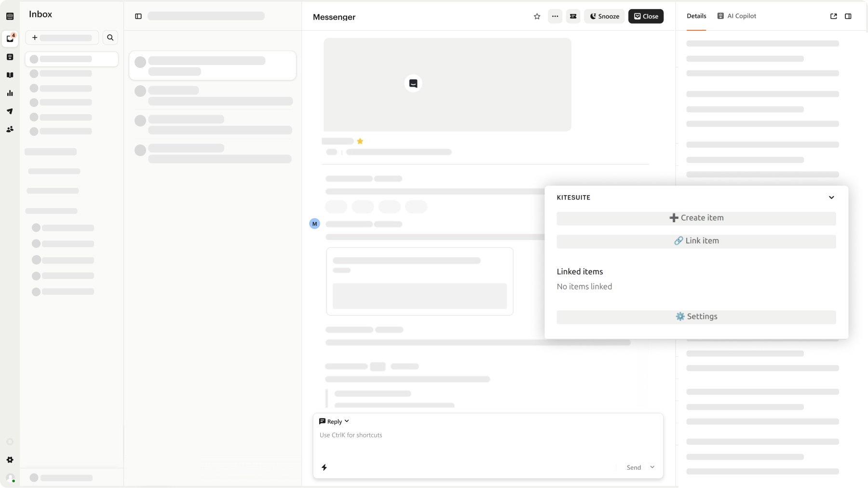Select the Details tab
This screenshot has height=488, width=868.
696,16
